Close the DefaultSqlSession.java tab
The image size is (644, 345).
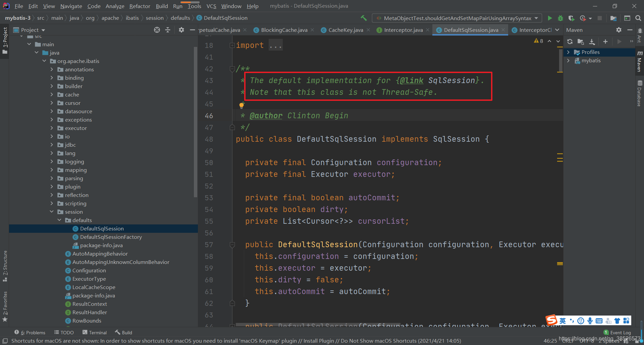click(x=503, y=30)
